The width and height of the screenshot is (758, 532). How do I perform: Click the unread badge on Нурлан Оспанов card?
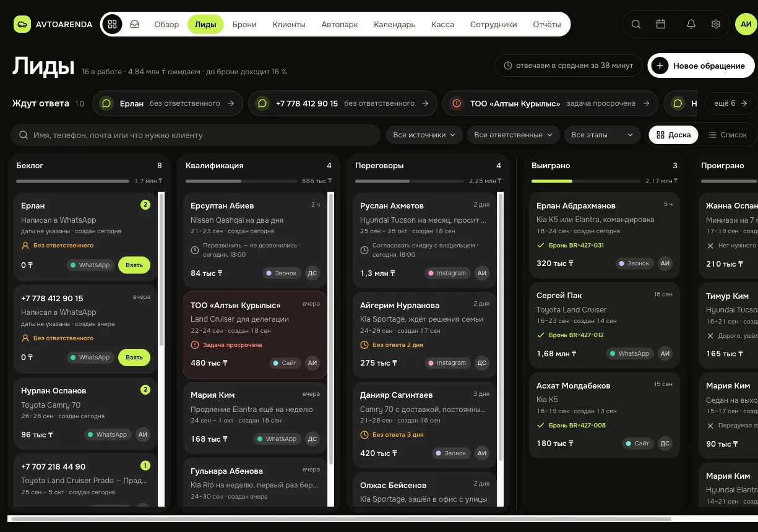click(145, 390)
